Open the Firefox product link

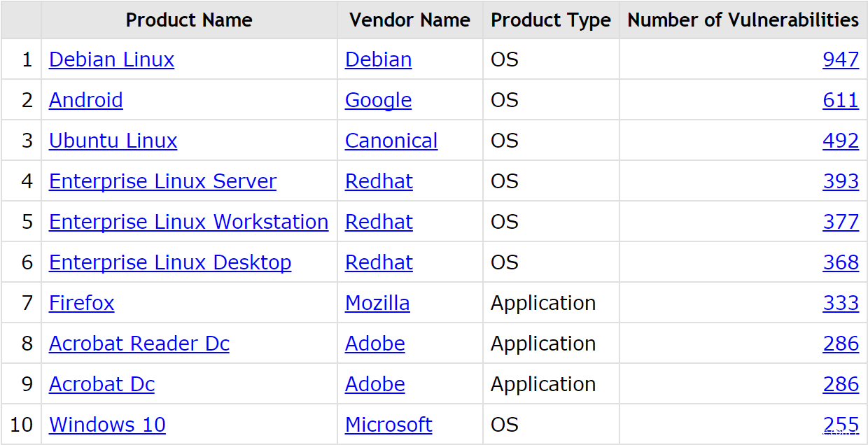point(81,303)
